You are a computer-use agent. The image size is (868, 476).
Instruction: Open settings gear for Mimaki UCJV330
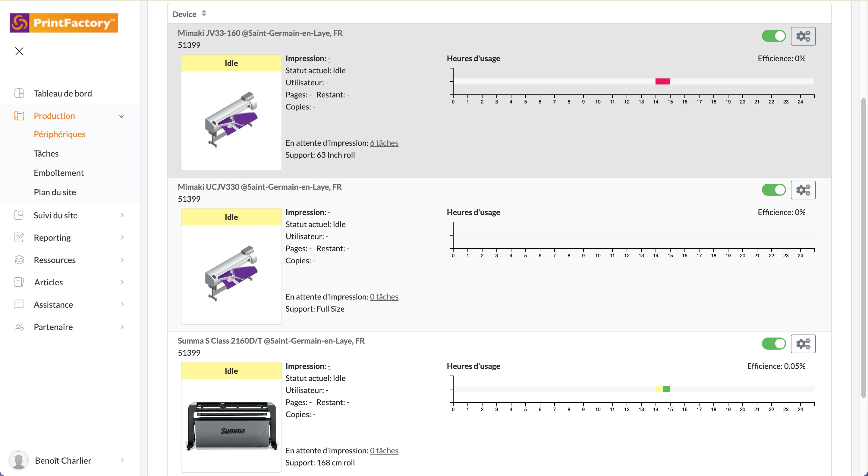click(803, 190)
